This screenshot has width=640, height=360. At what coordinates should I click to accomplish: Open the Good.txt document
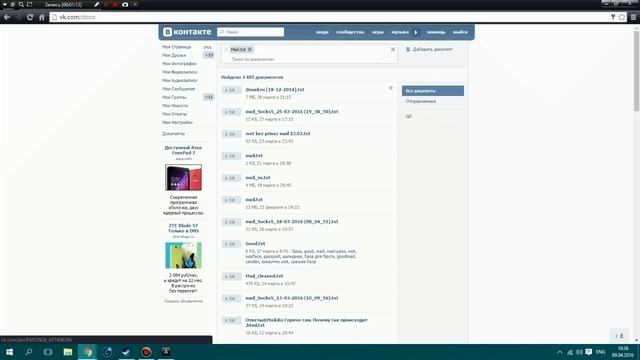point(256,244)
